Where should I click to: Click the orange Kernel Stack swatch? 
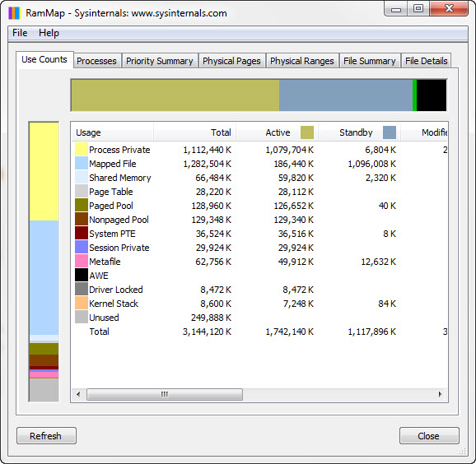[82, 303]
